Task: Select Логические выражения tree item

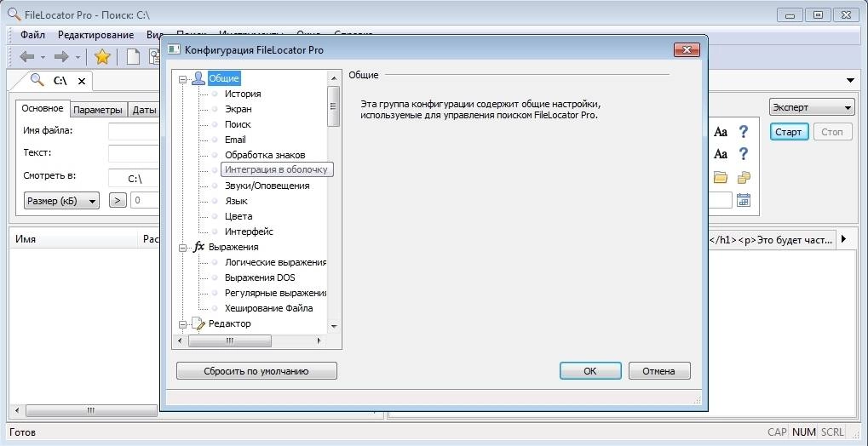Action: 275,262
